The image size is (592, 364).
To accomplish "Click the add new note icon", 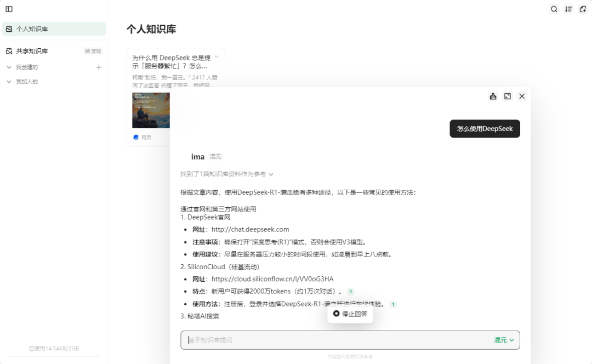I will tap(583, 9).
